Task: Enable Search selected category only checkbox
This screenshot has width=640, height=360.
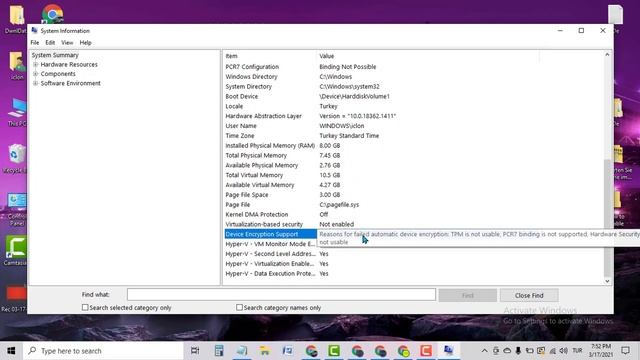Action: [x=85, y=307]
